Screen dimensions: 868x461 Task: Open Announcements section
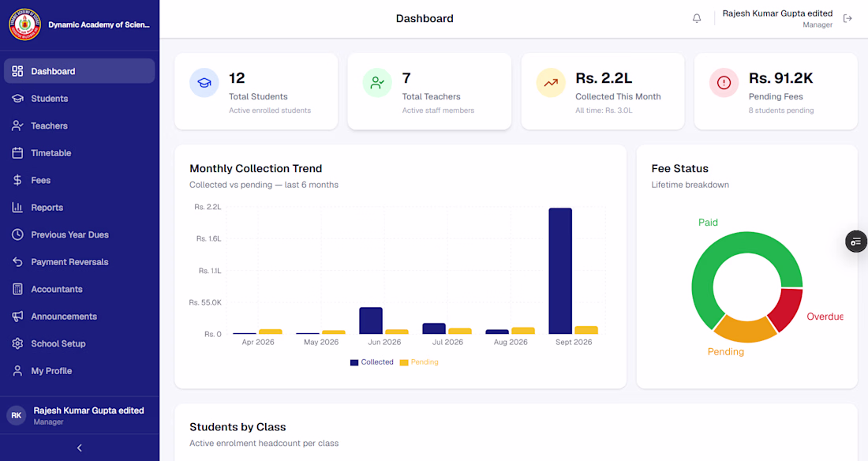pyautogui.click(x=79, y=317)
